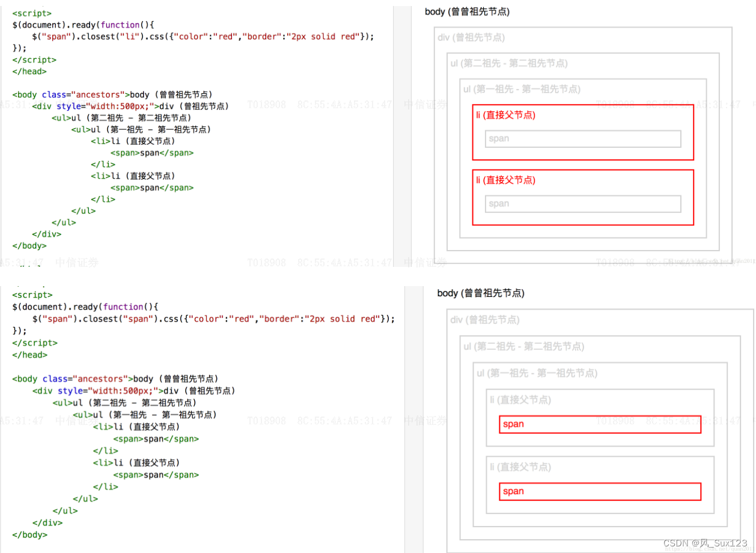The height and width of the screenshot is (553, 756).
Task: Click "div (曾祖先节点)" label in lower preview
Action: [x=485, y=320]
